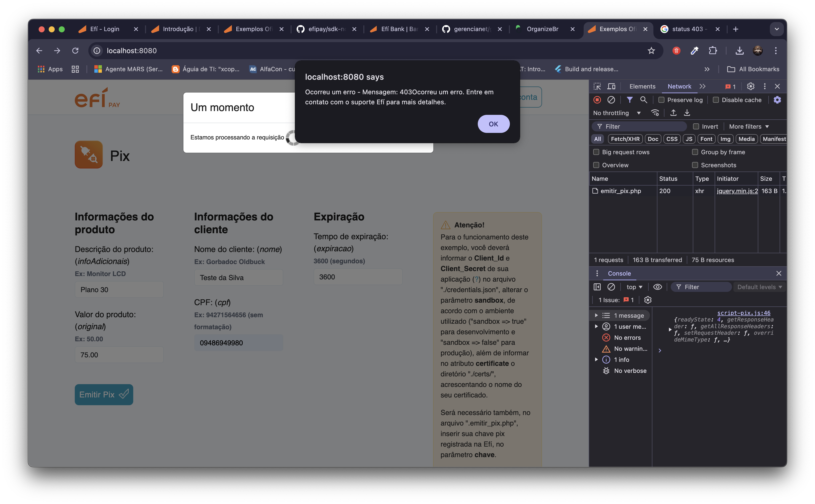Activate DevTools inspect element picker
This screenshot has width=815, height=504.
pos(597,86)
